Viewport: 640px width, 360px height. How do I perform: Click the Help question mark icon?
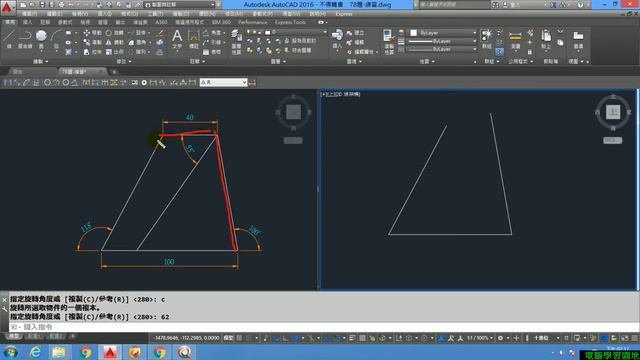(x=580, y=5)
